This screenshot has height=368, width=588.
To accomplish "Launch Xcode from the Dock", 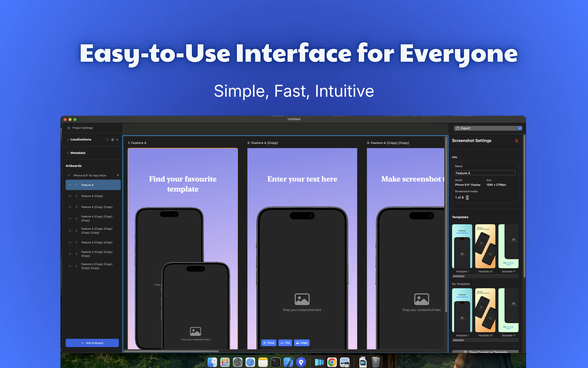I will pos(288,362).
